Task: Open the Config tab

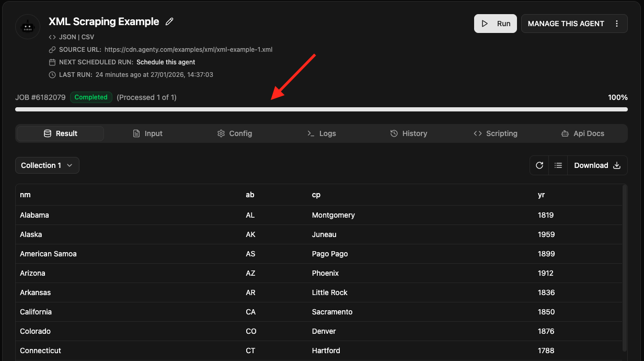Action: (235, 133)
